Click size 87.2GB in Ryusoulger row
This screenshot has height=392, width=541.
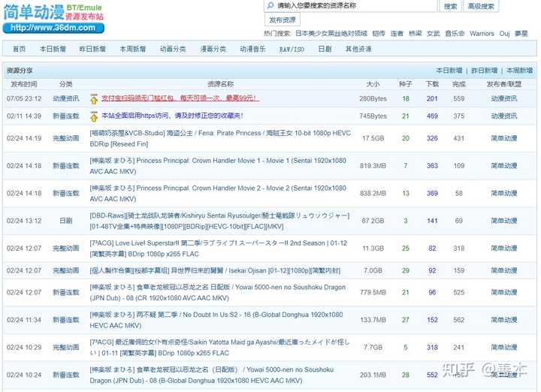373,221
